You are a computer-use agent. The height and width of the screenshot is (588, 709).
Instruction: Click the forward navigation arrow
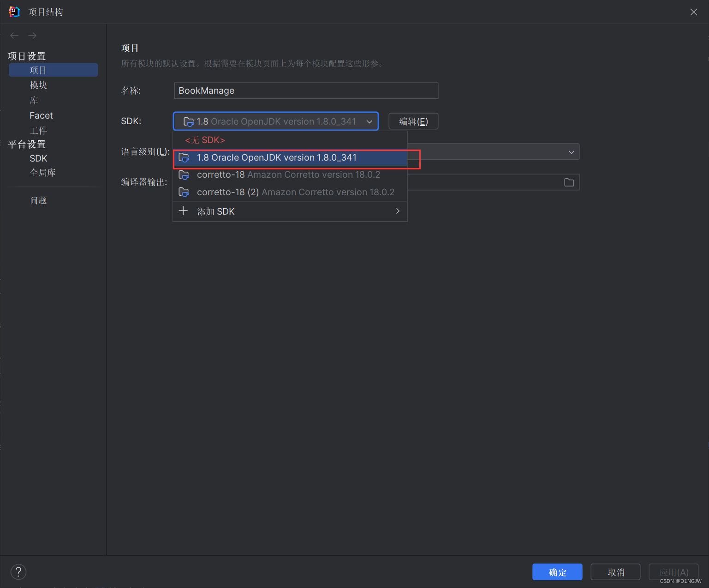coord(32,36)
